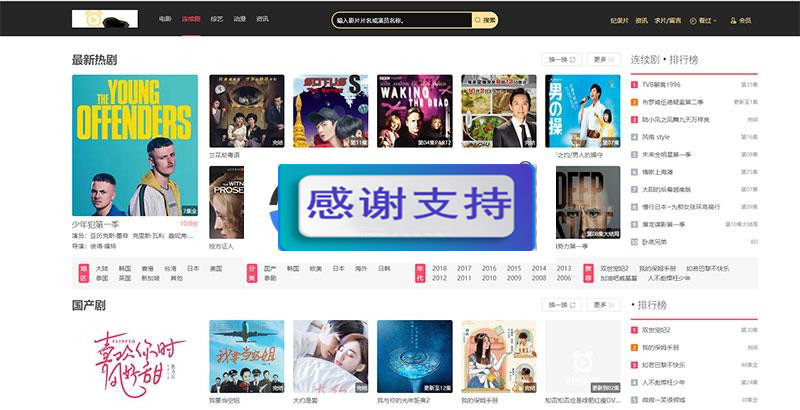Filter by region 新加坡
The image size is (800, 410).
[151, 278]
